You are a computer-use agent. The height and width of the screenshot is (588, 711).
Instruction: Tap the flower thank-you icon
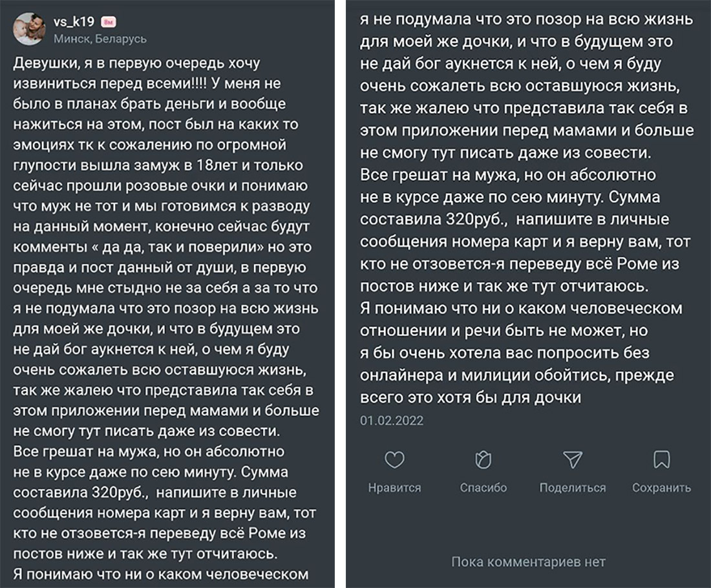[483, 459]
